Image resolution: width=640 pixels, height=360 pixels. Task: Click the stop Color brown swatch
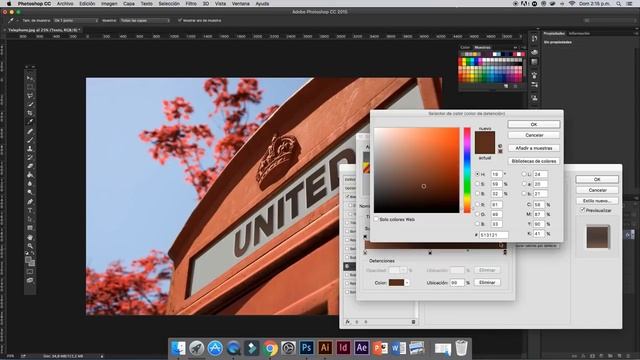tap(396, 283)
